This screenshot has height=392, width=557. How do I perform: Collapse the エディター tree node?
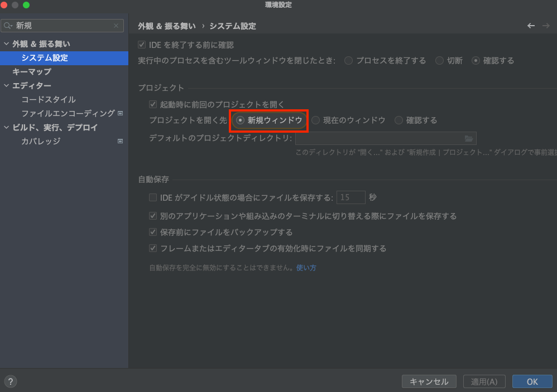coord(6,85)
